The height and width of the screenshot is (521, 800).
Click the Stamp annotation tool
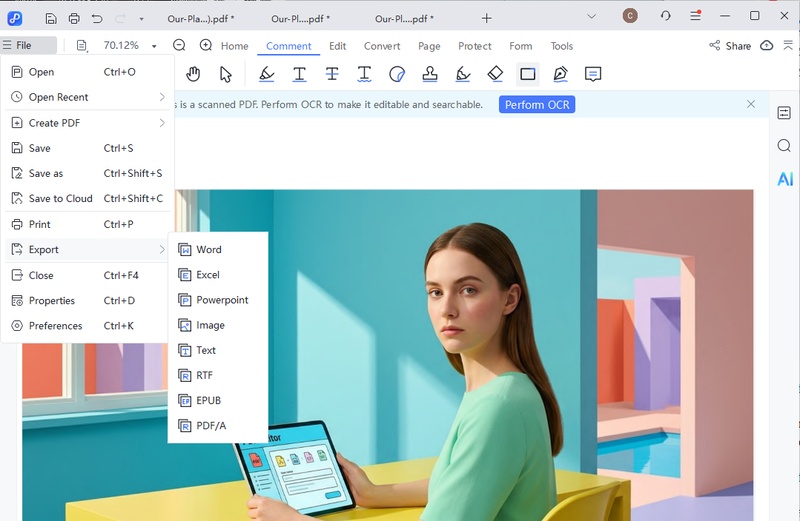point(430,74)
